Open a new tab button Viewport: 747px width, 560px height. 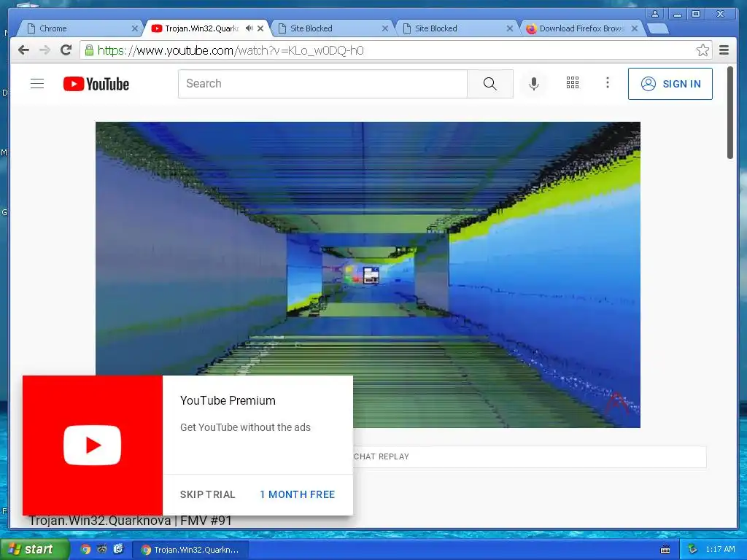coord(658,28)
